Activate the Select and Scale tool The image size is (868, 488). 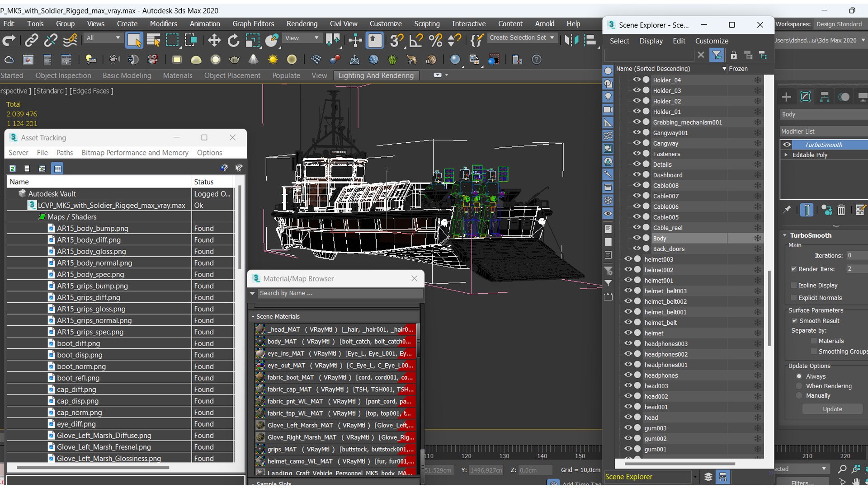253,41
